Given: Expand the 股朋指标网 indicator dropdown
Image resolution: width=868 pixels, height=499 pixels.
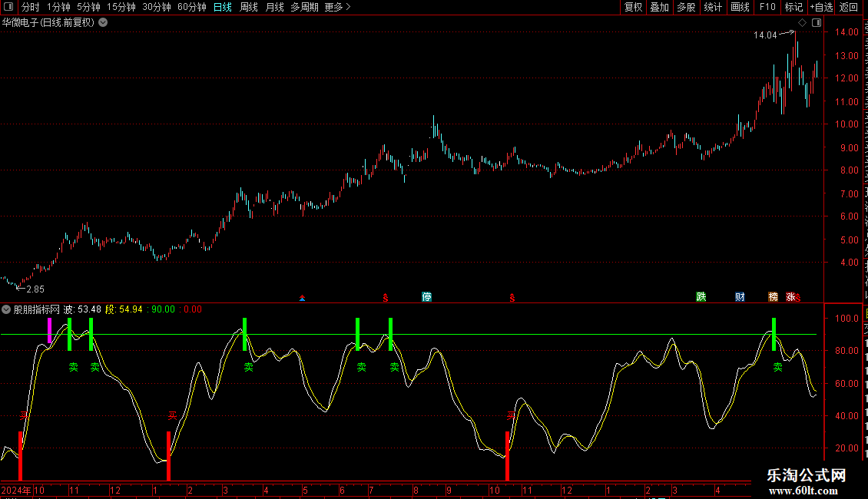Looking at the screenshot, I should [6, 310].
